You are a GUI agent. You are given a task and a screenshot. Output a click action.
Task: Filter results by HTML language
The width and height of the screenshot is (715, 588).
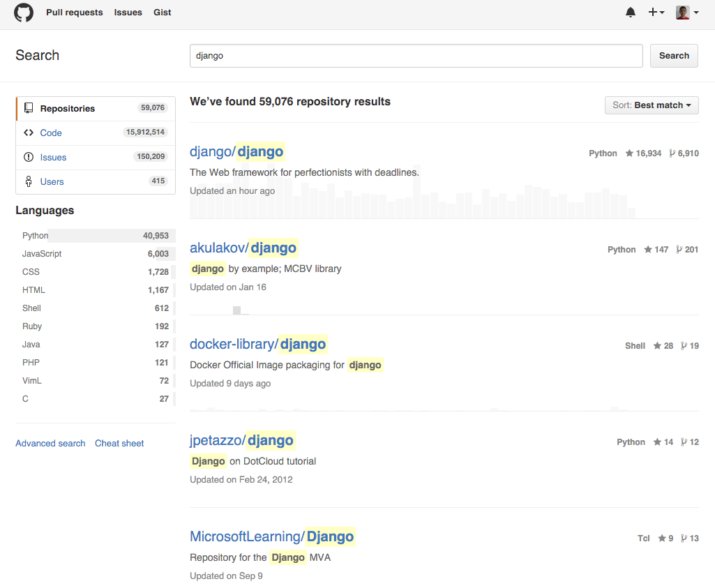[x=96, y=290]
